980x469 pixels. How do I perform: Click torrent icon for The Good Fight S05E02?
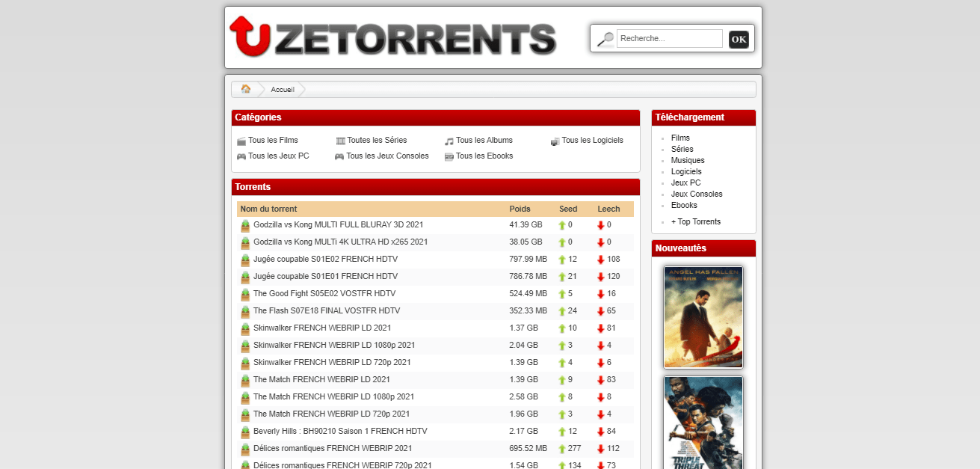click(x=245, y=294)
